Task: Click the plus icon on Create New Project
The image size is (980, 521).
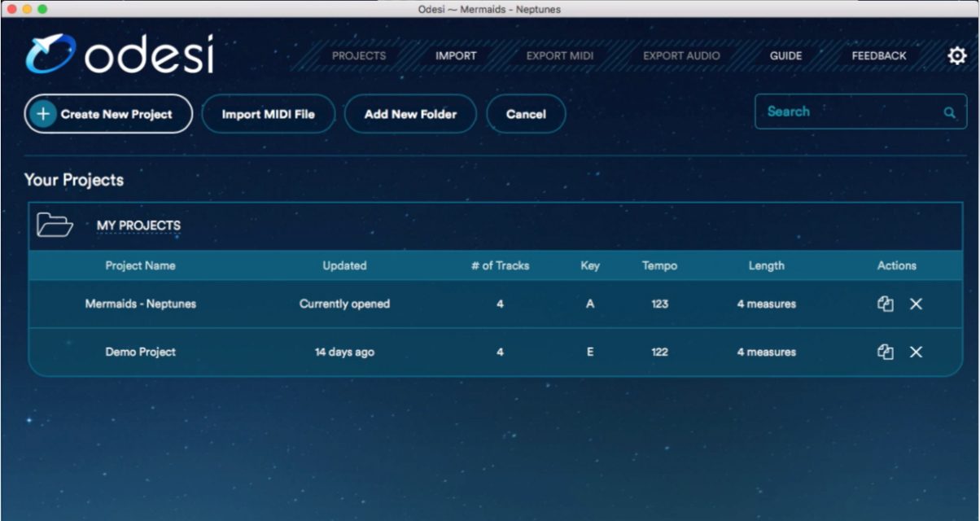Action: click(x=42, y=114)
